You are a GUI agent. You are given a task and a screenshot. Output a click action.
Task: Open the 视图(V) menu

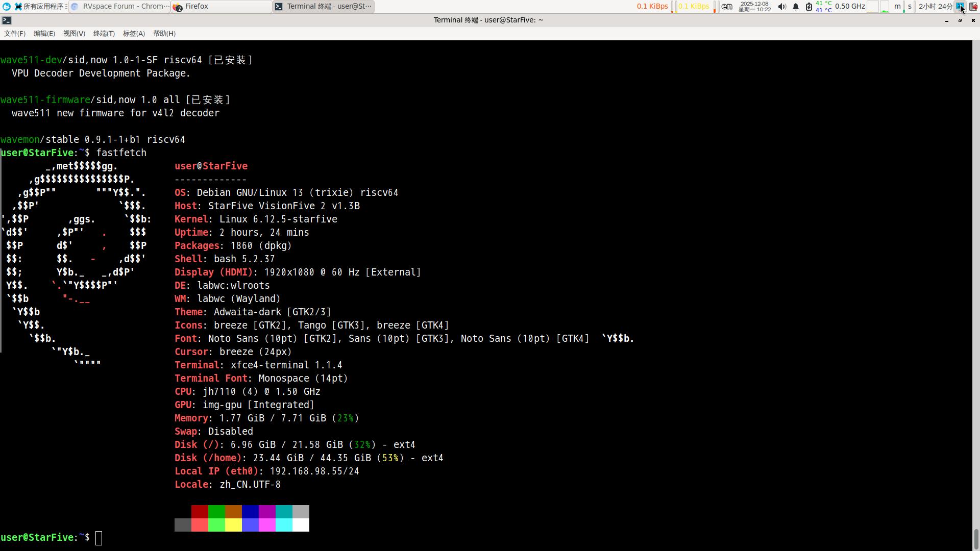pyautogui.click(x=74, y=34)
